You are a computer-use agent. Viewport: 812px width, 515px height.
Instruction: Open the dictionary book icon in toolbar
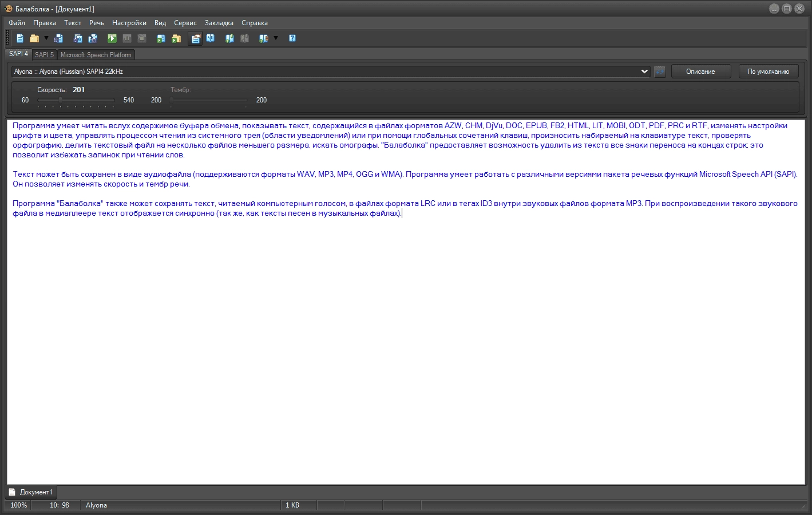[x=210, y=38]
